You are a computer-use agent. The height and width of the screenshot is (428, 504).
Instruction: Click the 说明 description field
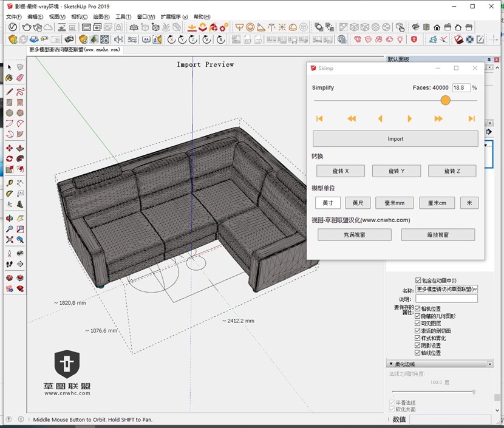click(446, 299)
